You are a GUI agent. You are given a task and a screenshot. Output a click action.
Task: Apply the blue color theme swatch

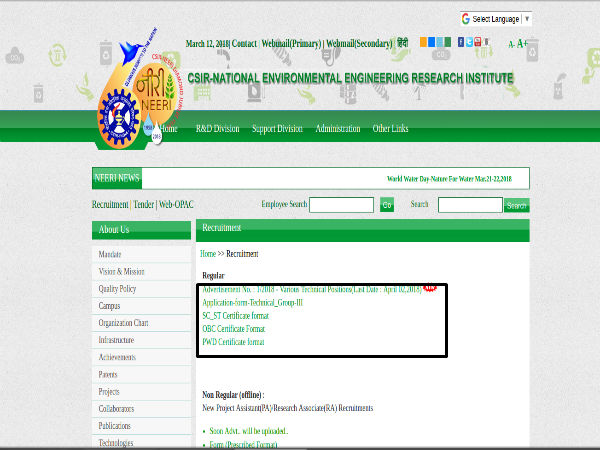click(431, 42)
